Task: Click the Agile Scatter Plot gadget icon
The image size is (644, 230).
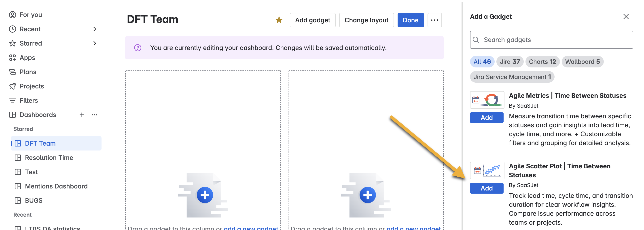Action: (487, 170)
